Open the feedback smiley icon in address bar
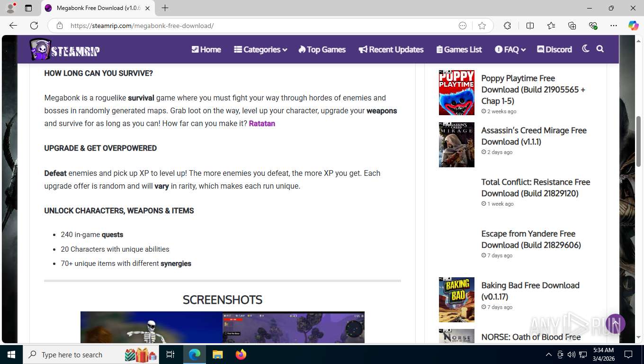 (463, 26)
